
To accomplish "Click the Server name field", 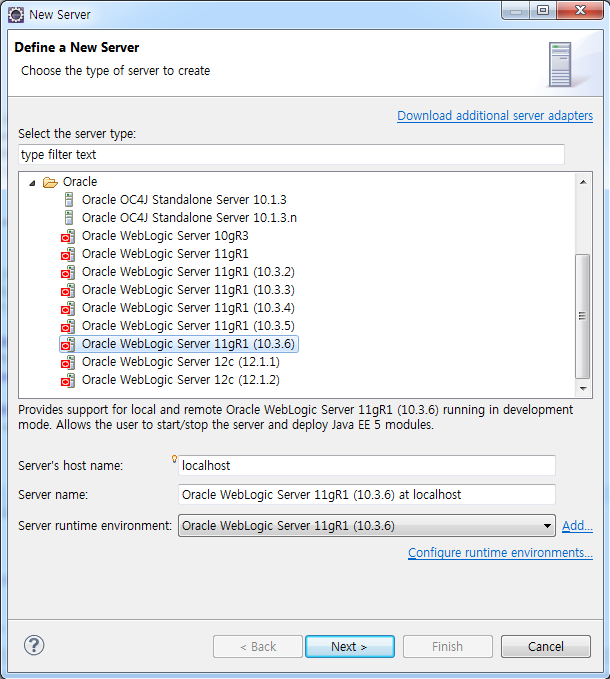I will coord(367,495).
